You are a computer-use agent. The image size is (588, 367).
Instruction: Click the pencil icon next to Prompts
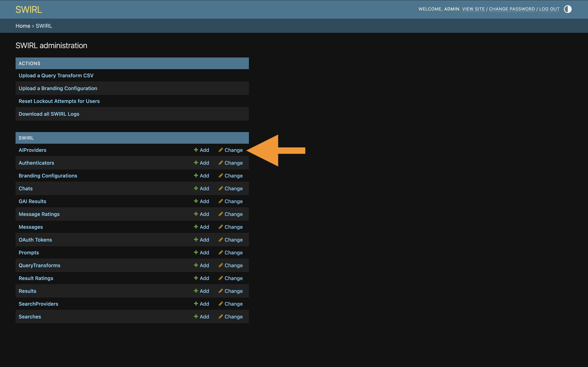tap(221, 252)
